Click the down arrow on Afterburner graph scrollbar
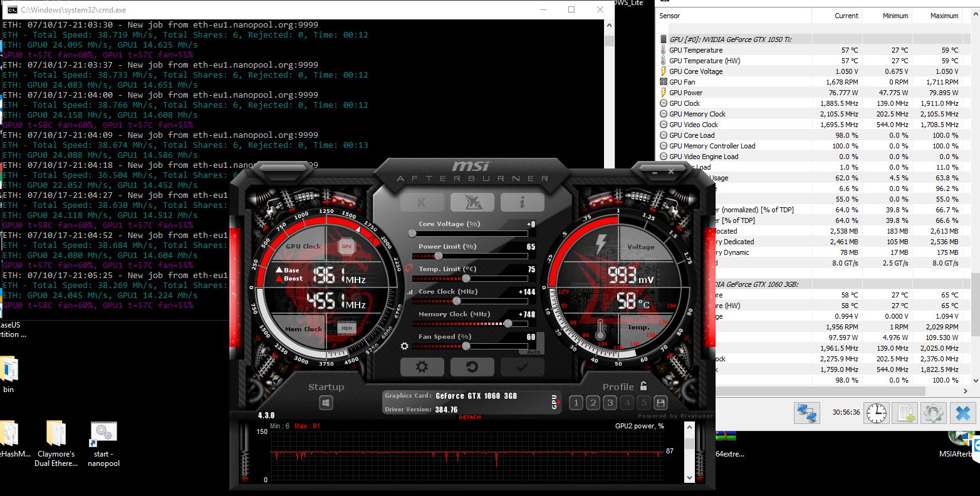980x496 pixels. pos(690,477)
